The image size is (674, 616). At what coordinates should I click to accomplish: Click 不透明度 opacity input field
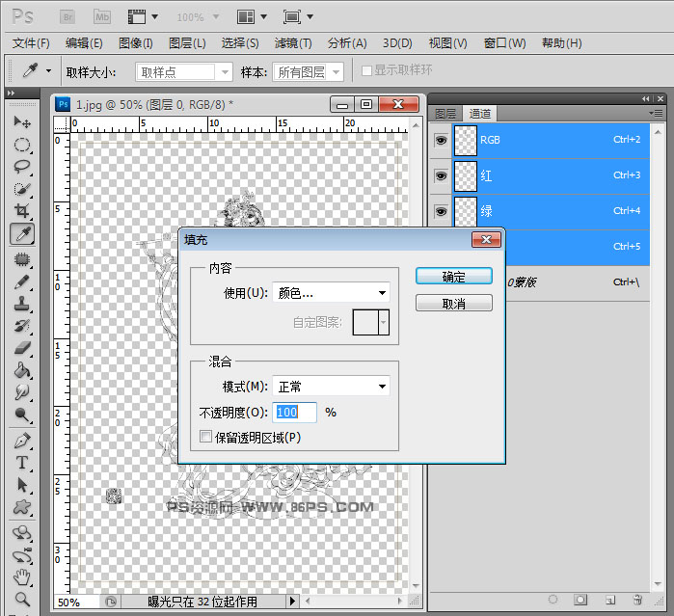click(x=294, y=412)
